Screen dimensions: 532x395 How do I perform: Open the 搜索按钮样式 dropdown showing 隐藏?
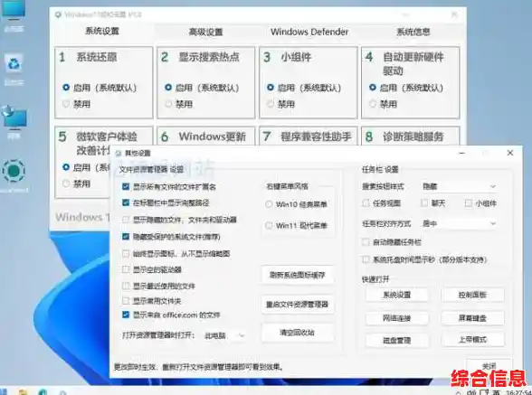[459, 186]
